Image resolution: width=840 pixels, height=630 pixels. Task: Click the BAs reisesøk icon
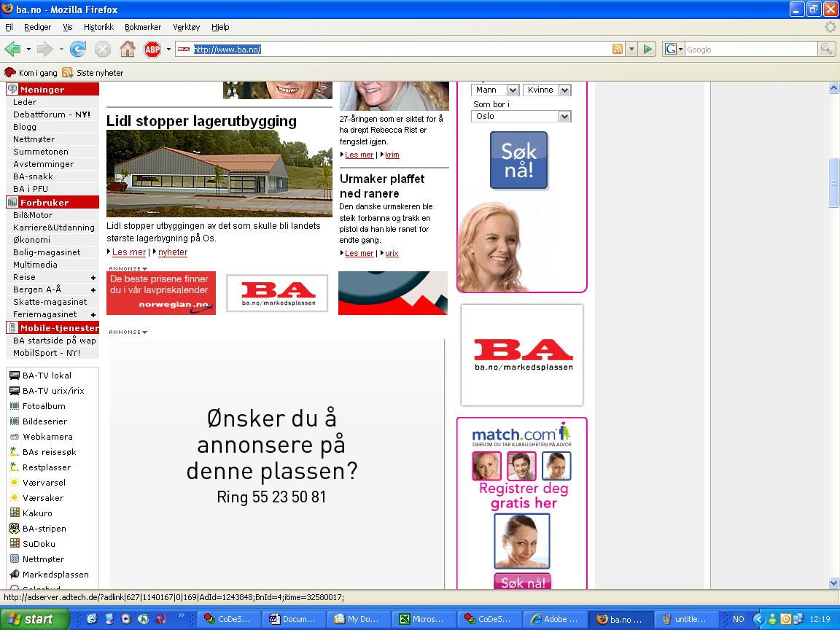15,452
